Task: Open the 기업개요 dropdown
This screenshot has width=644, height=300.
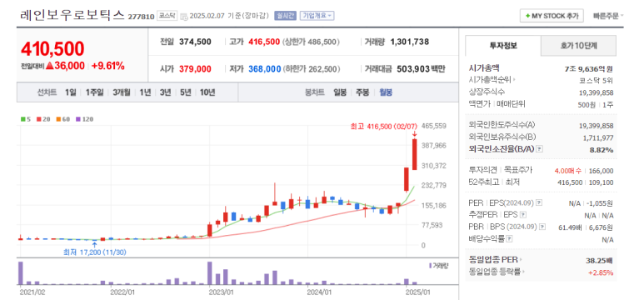Action: pyautogui.click(x=317, y=16)
